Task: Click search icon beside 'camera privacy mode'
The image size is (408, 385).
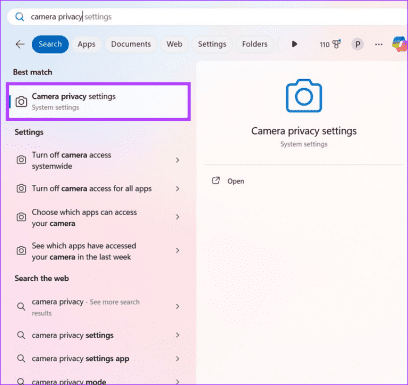Action: (x=21, y=381)
